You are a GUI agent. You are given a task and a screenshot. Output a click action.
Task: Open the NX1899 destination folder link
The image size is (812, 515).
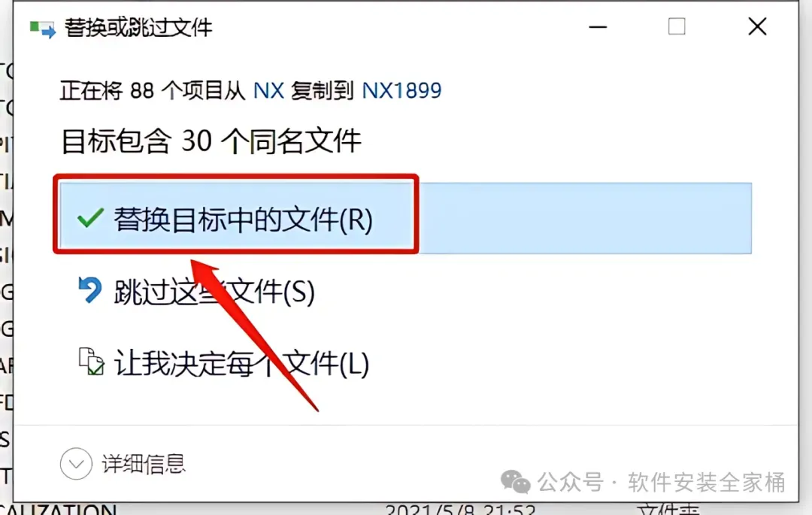pos(401,91)
